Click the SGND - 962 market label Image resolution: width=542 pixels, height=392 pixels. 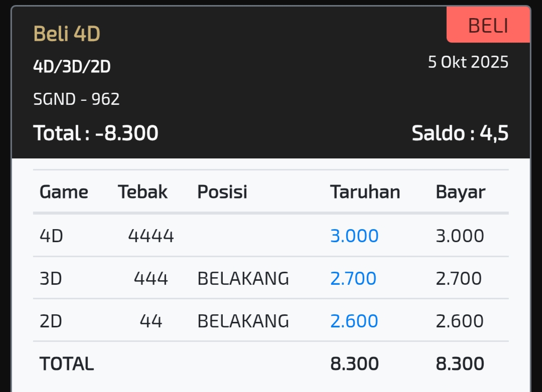[76, 99]
